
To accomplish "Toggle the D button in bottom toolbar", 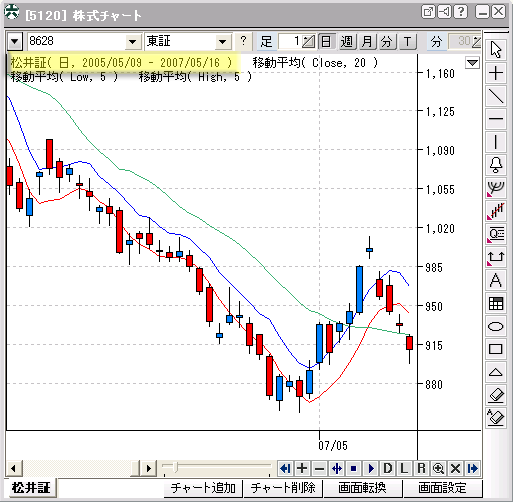I will [x=388, y=469].
